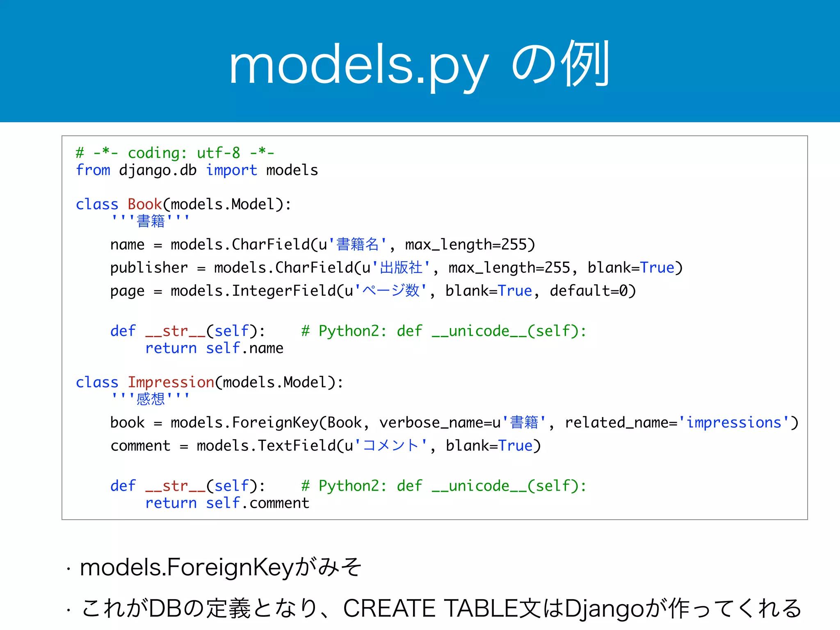Click the bullet mentioning 'CREATE TABLE文'

coord(441,608)
